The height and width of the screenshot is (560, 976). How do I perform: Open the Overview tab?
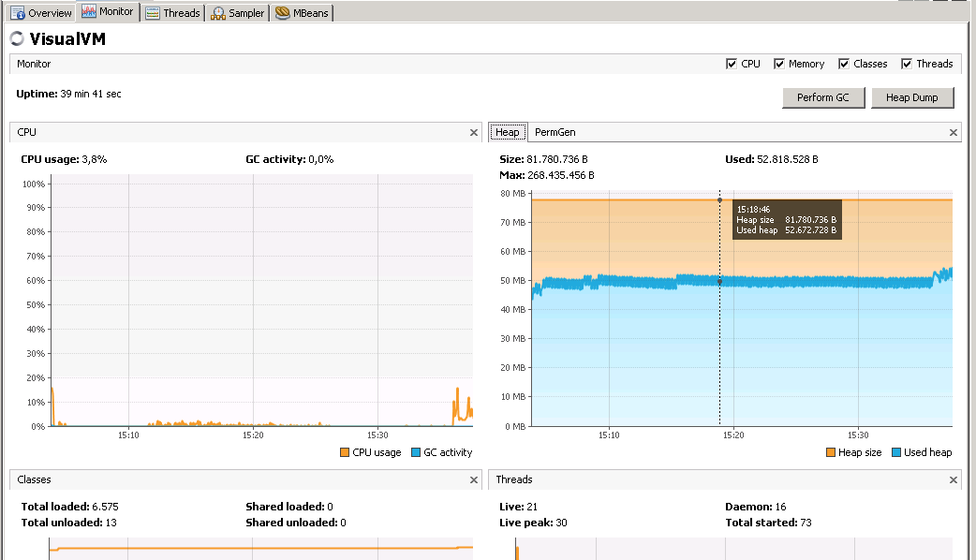[41, 13]
